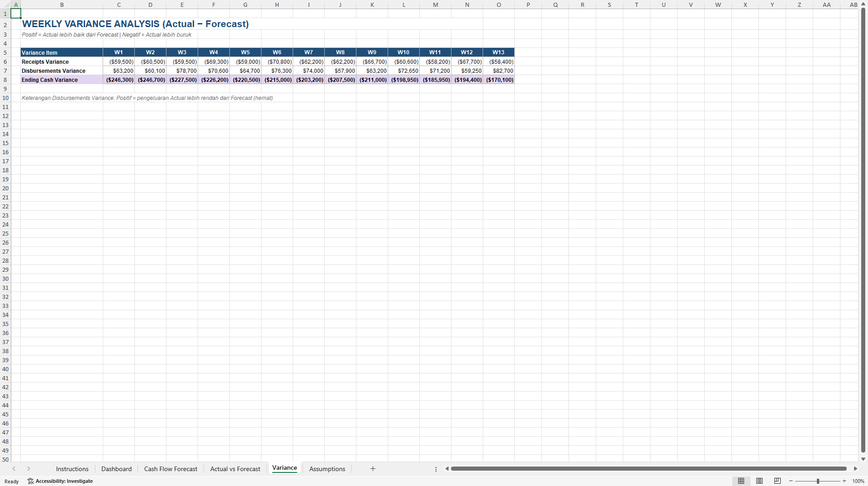Select the Disbursements Variance label cell
Image resolution: width=868 pixels, height=486 pixels.
[x=62, y=71]
